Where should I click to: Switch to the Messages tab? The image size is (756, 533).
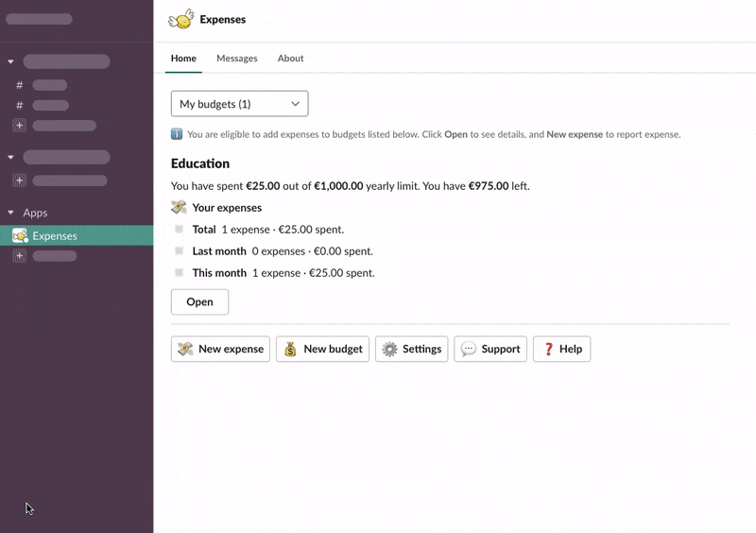pos(237,59)
